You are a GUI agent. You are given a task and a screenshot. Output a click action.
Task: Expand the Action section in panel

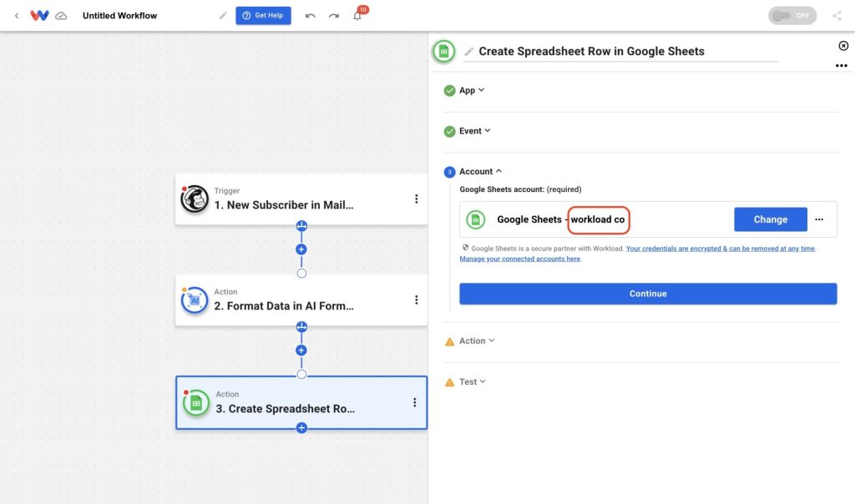click(x=477, y=340)
